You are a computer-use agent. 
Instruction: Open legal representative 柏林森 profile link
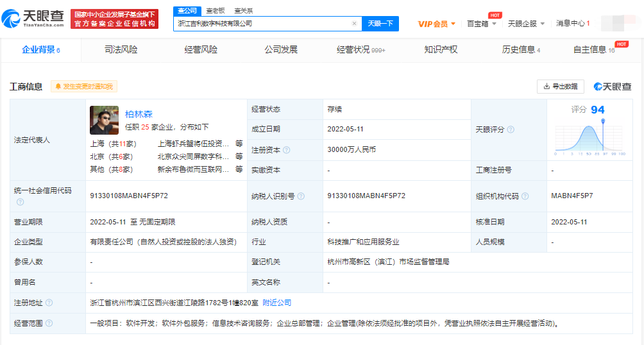(139, 114)
